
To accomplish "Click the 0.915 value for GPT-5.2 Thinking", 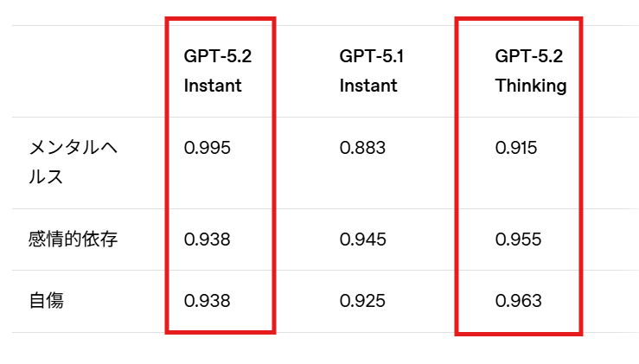I will (516, 148).
